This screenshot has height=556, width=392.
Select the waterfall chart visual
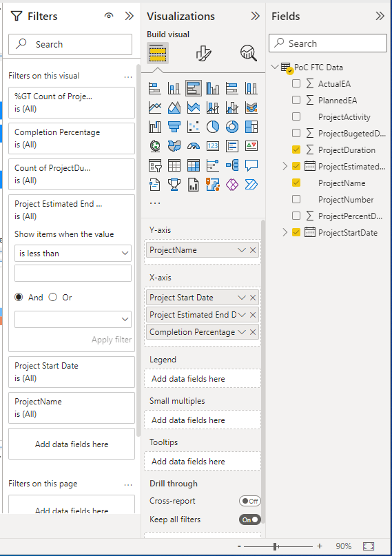155,127
